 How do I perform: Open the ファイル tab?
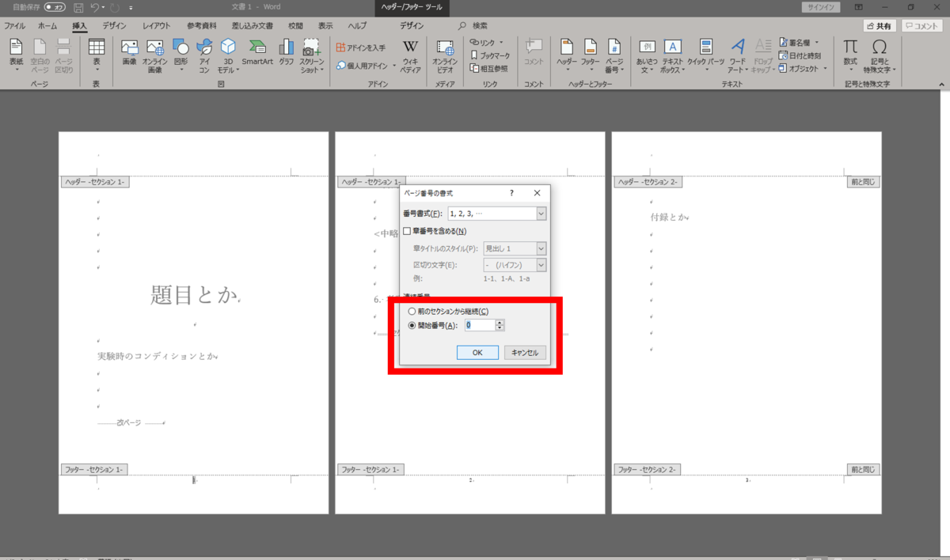[15, 25]
